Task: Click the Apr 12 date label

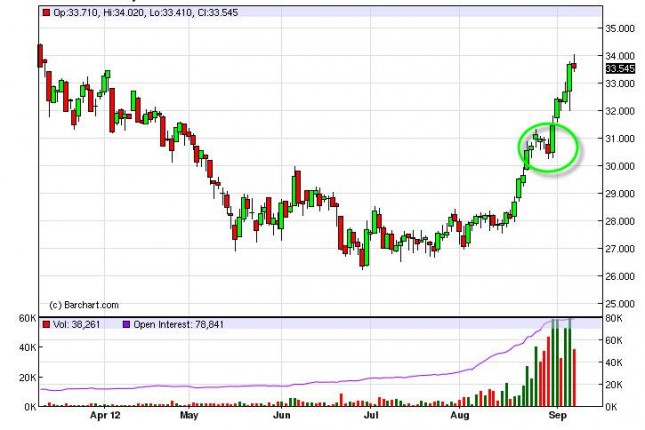Action: pyautogui.click(x=105, y=415)
